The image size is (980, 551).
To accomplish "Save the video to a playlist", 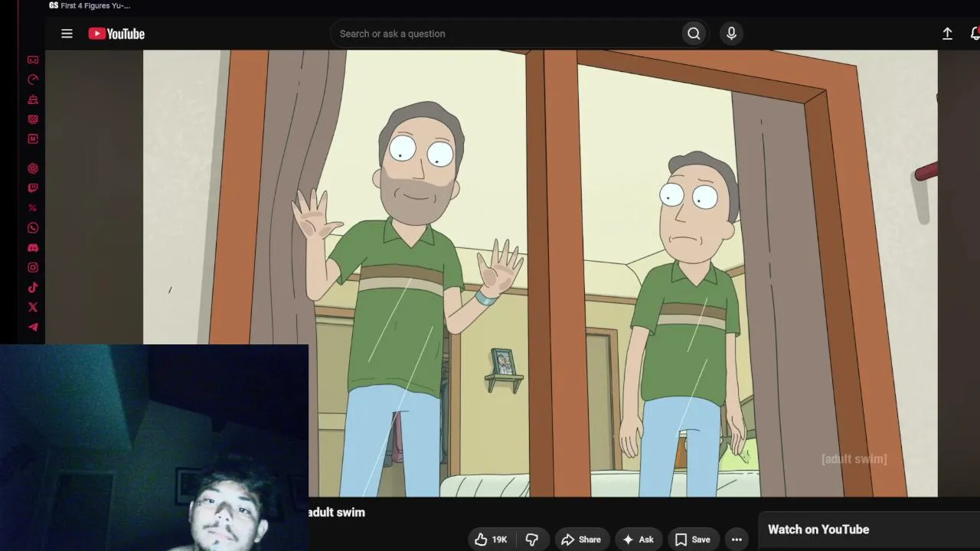I will [x=693, y=540].
